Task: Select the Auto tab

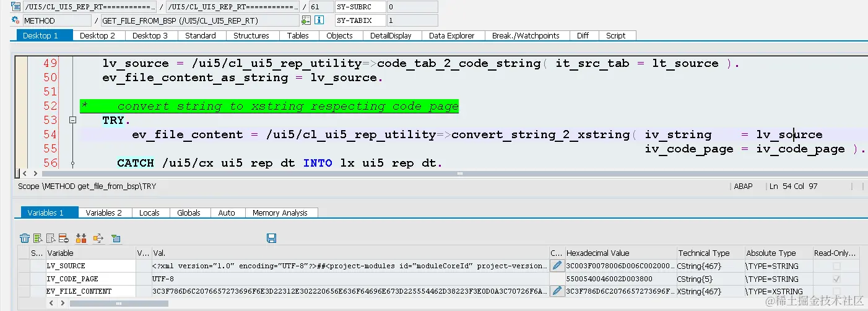Action: [227, 212]
